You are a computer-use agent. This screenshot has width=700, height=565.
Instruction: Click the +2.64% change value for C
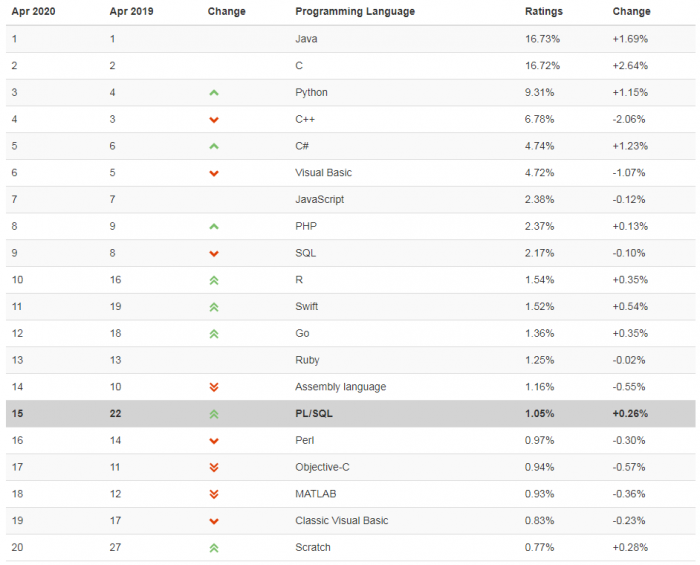coord(630,66)
